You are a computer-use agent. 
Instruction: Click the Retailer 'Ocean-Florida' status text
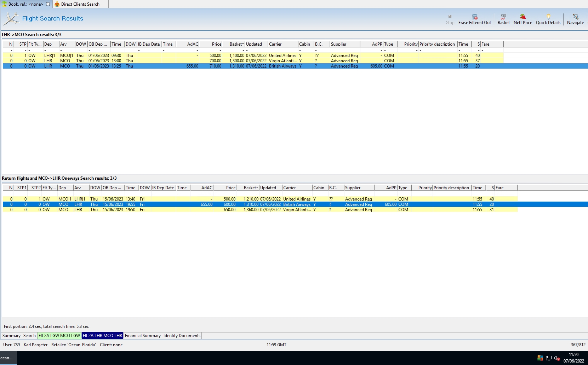tap(73, 345)
